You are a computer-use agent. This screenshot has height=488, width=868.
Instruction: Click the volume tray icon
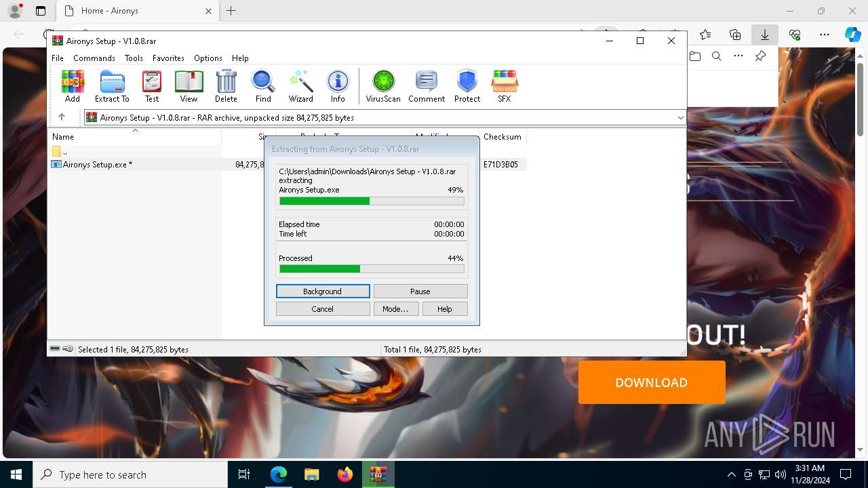coord(780,474)
